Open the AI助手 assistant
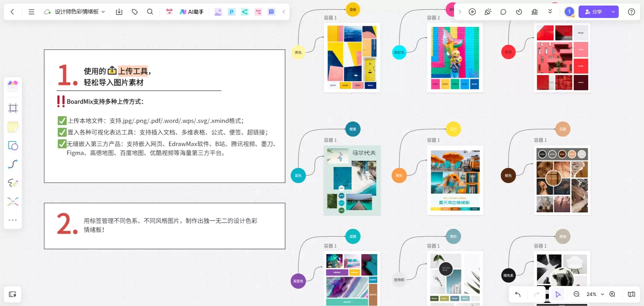 point(191,12)
